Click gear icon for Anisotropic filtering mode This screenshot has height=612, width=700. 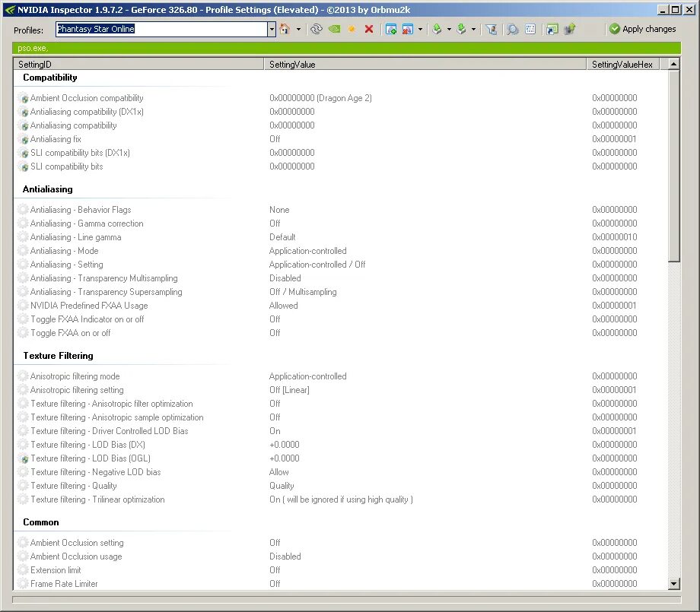click(x=23, y=376)
